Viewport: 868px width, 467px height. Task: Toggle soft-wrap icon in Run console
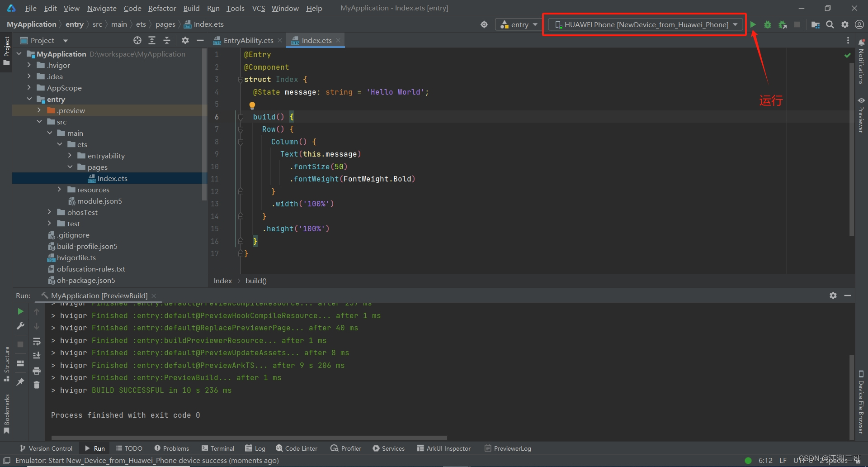pos(37,341)
